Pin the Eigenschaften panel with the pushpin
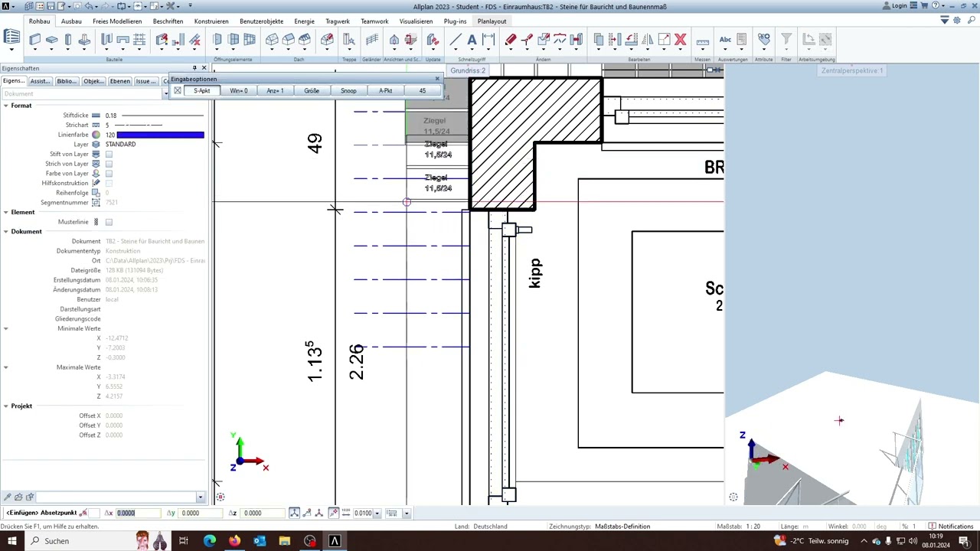 coord(194,68)
